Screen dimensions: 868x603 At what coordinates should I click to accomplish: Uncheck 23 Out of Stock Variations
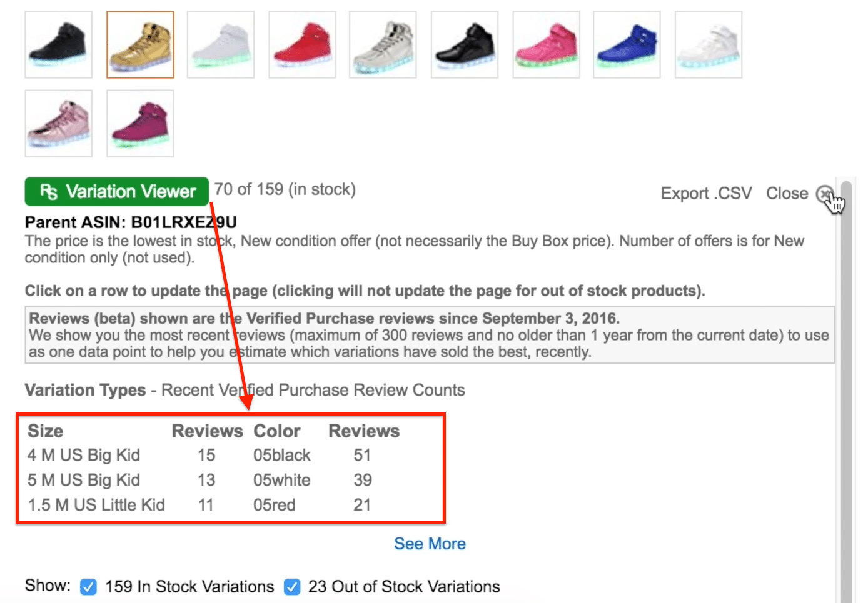[x=292, y=587]
